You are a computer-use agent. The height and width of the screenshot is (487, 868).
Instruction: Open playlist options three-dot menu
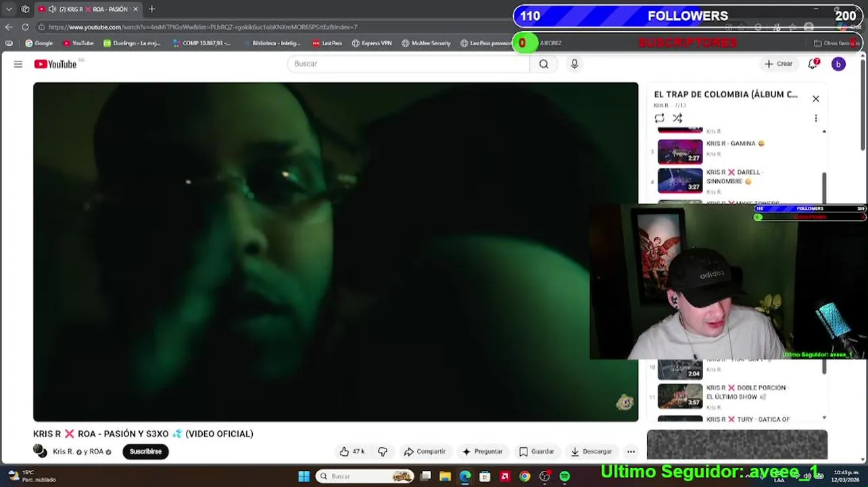tap(815, 118)
